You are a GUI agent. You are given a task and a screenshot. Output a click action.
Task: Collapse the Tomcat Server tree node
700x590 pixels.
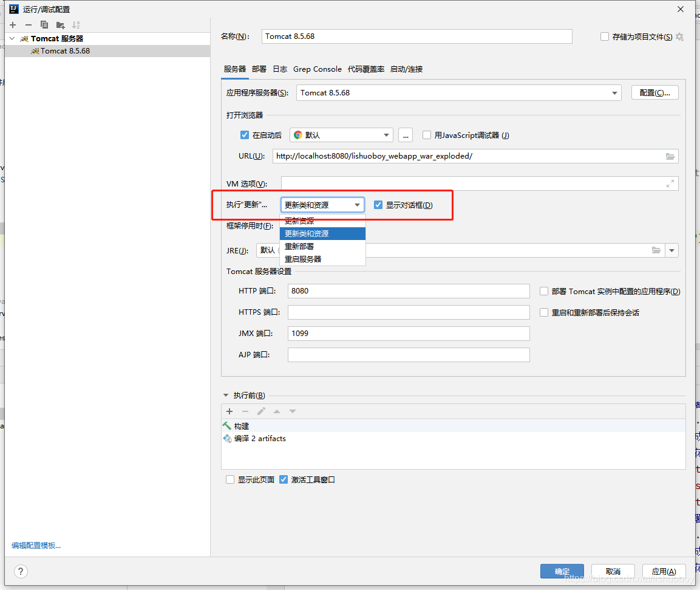point(12,38)
